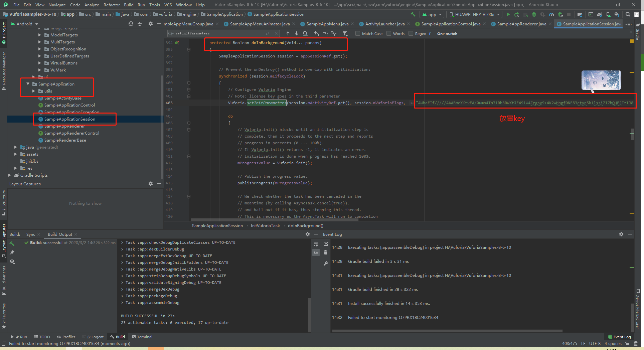The width and height of the screenshot is (644, 350).
Task: Click Select All Occurrences icon in find bar
Action: (334, 33)
